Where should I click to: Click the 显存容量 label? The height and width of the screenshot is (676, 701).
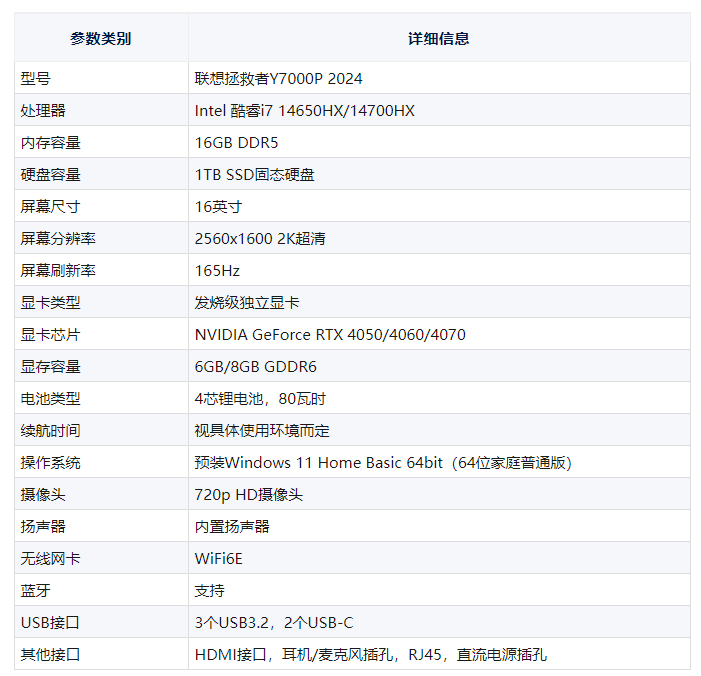(51, 367)
